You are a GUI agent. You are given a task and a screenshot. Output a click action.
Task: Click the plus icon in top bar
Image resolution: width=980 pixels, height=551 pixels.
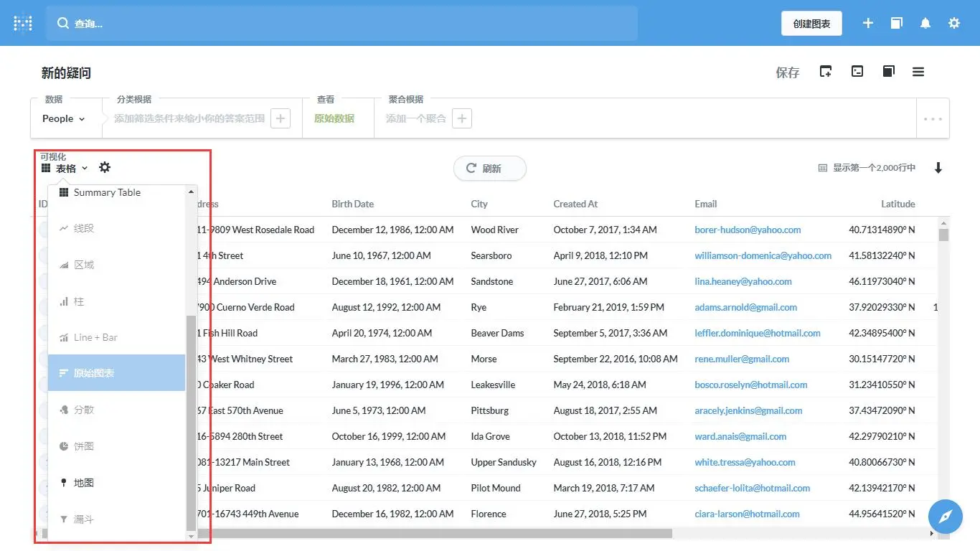click(x=868, y=23)
